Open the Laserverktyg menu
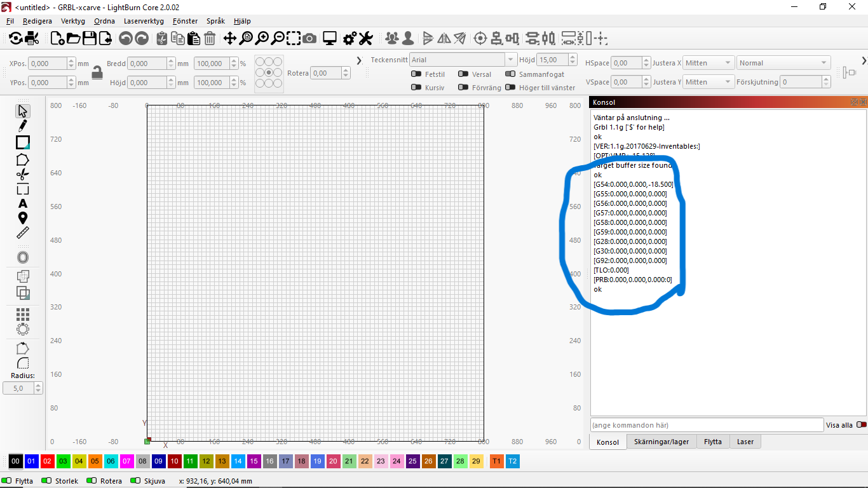868x488 pixels. pos(144,21)
